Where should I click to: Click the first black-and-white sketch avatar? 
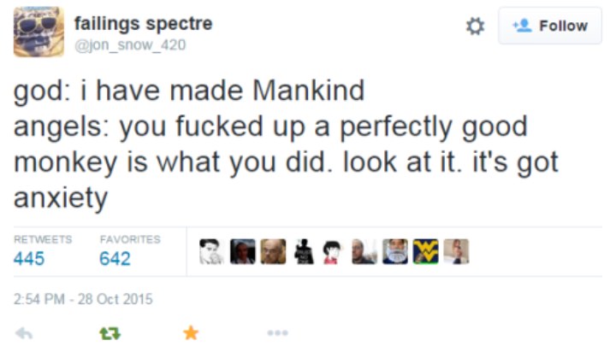point(210,251)
